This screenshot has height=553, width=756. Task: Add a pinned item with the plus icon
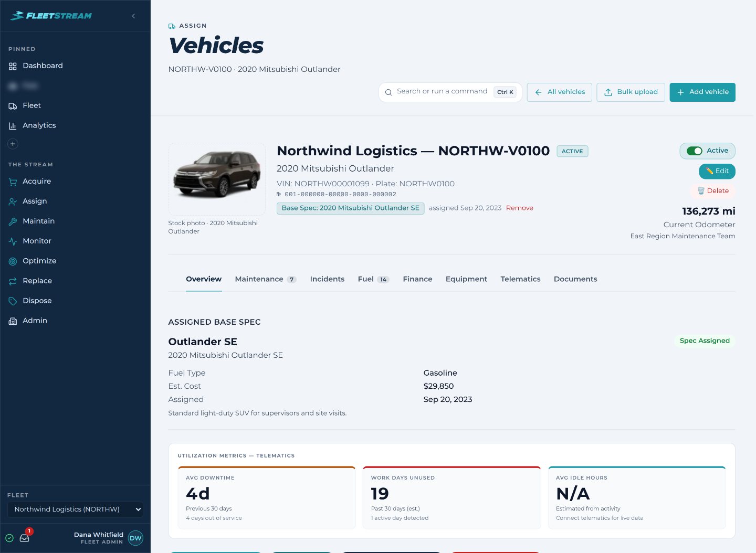click(x=13, y=144)
